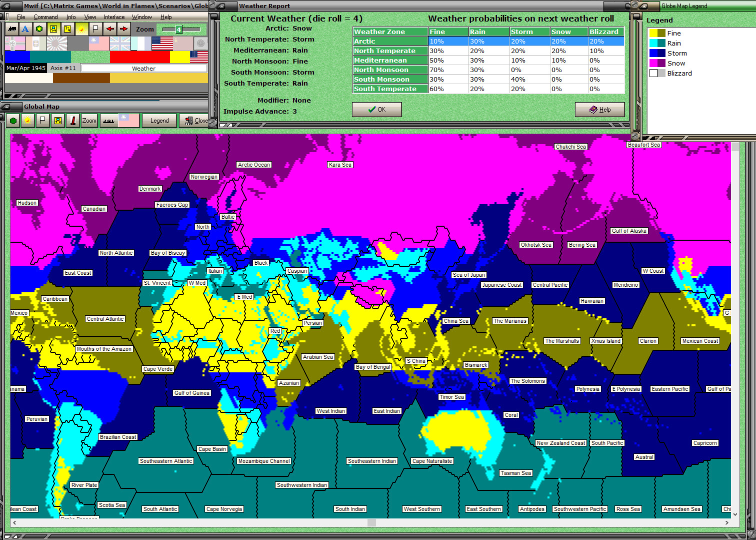The width and height of the screenshot is (756, 540).
Task: Click the green gear hexagon icon in main toolbar
Action: coord(39,29)
